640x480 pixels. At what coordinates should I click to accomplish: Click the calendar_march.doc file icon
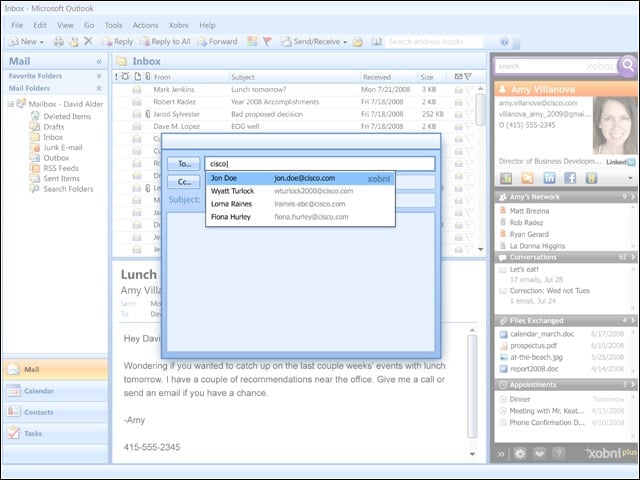click(504, 334)
